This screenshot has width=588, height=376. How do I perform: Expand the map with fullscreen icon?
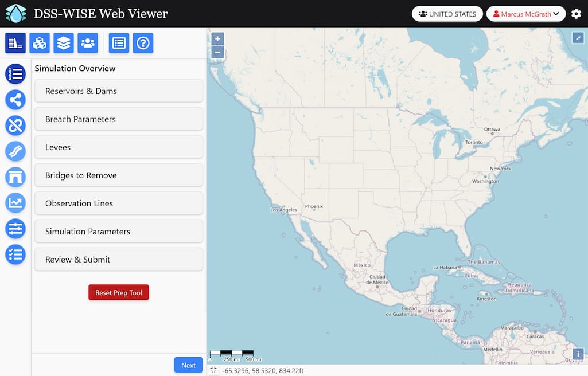click(x=578, y=37)
